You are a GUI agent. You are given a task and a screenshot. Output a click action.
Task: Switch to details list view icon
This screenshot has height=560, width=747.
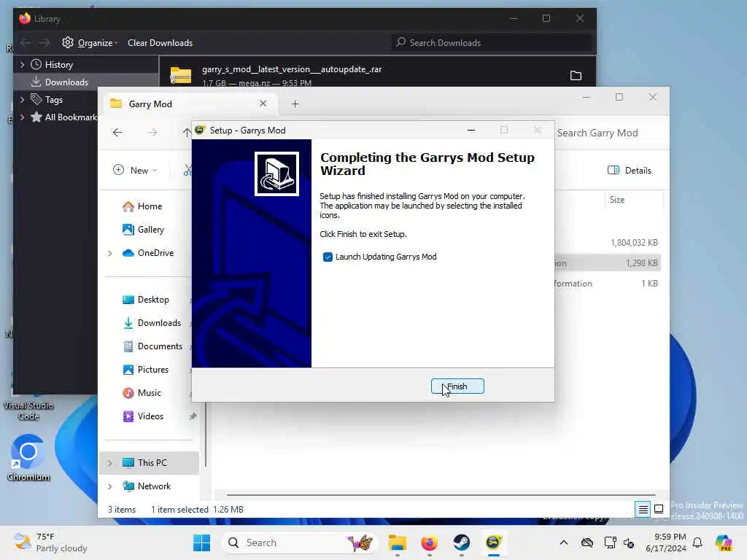[x=643, y=510]
